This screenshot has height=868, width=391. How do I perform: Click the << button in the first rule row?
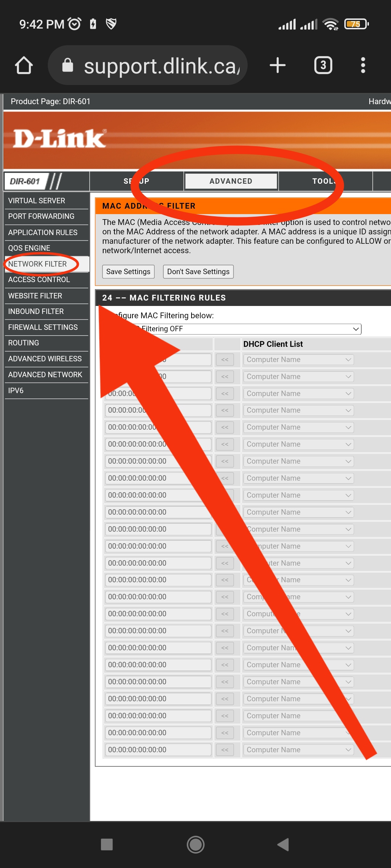tap(225, 359)
